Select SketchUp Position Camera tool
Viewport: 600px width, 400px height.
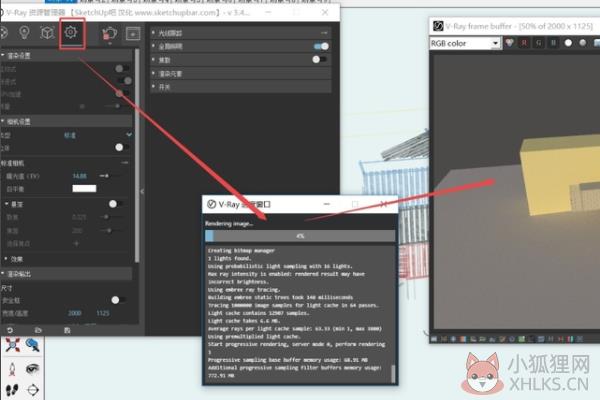tap(12, 369)
